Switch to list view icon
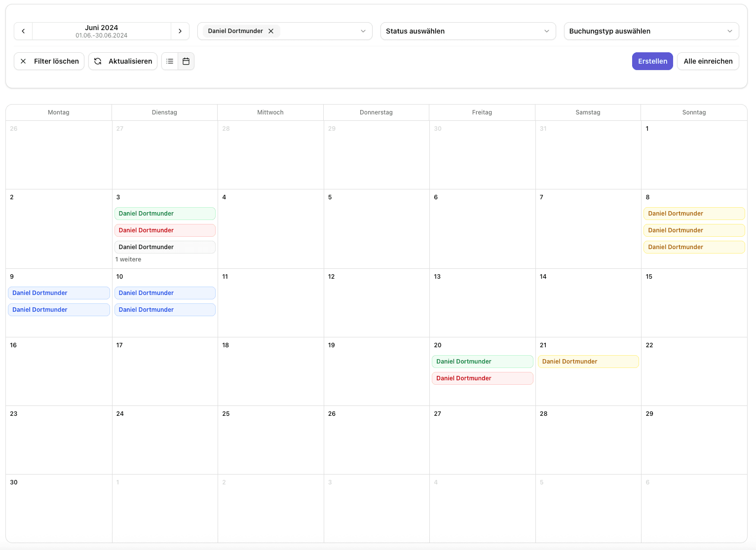 pyautogui.click(x=170, y=61)
